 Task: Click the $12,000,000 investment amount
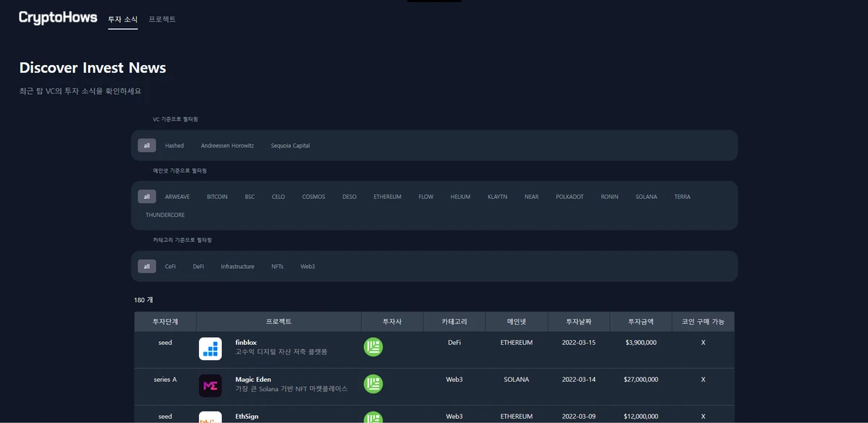[x=641, y=416]
